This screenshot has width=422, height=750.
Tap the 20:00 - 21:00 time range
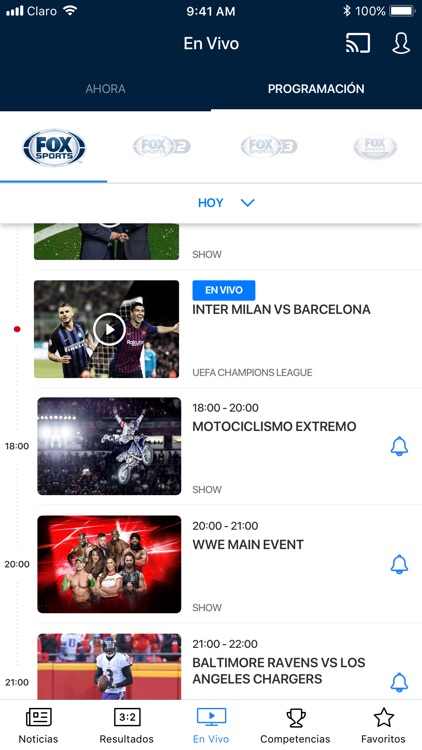tap(225, 526)
